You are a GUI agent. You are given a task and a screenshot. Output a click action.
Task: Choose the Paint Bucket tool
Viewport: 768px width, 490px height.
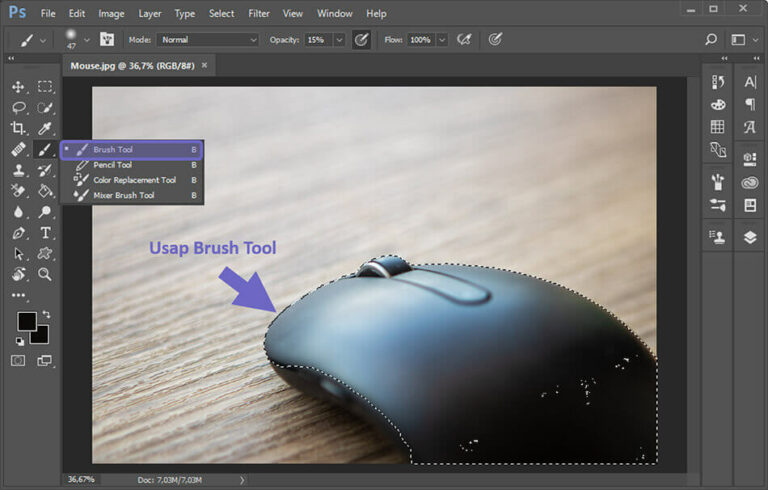pyautogui.click(x=45, y=191)
